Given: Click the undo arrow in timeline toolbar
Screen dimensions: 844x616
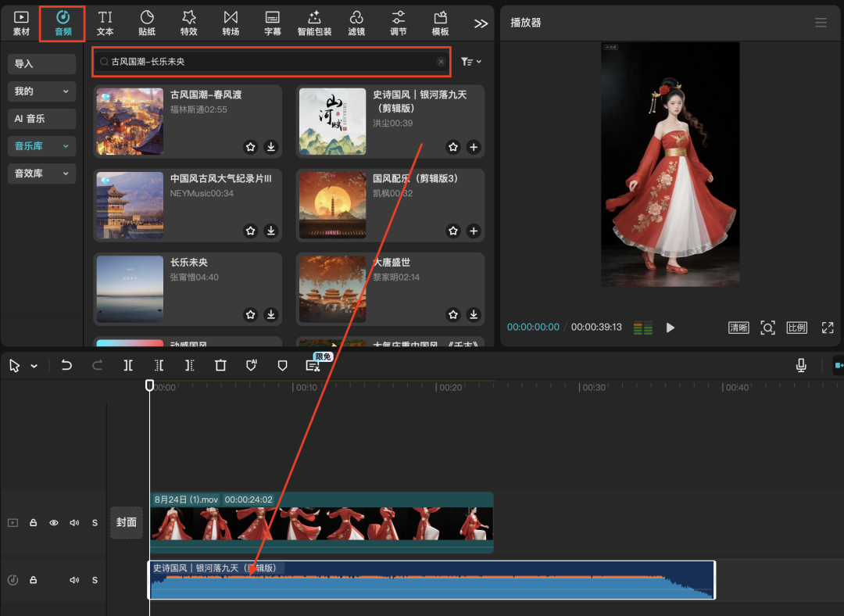Looking at the screenshot, I should [x=66, y=365].
